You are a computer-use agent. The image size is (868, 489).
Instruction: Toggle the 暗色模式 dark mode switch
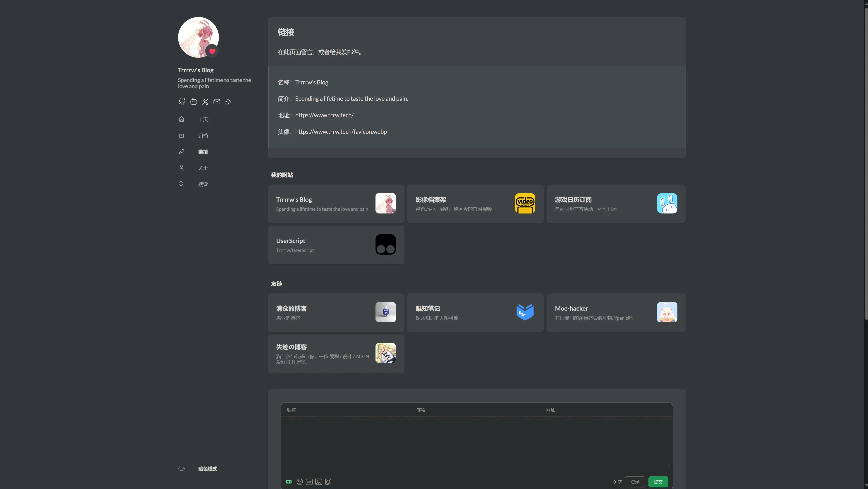(x=181, y=468)
